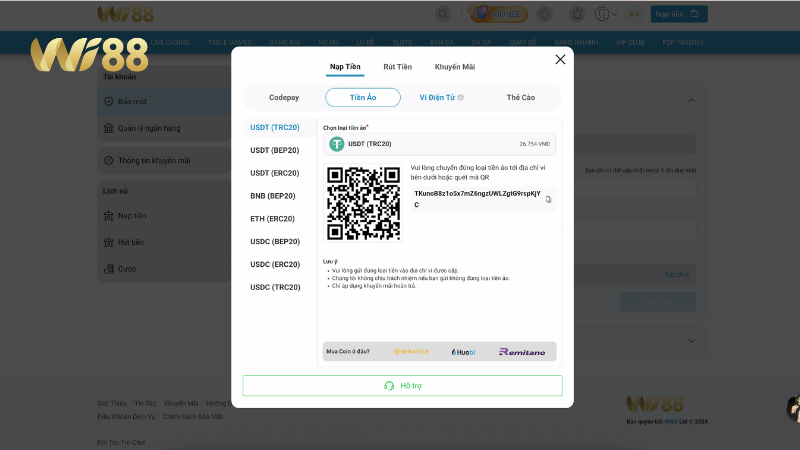Click the search magnifier icon
Viewport: 800px width, 450px height.
point(443,14)
